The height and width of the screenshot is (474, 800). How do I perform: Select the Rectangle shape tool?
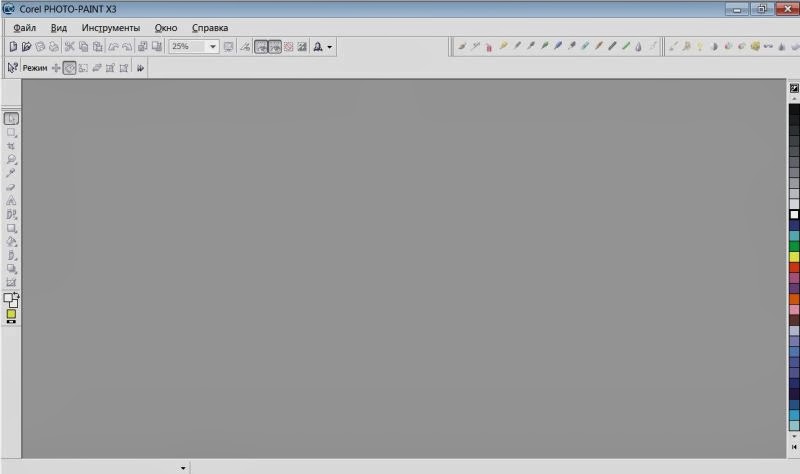[x=11, y=228]
